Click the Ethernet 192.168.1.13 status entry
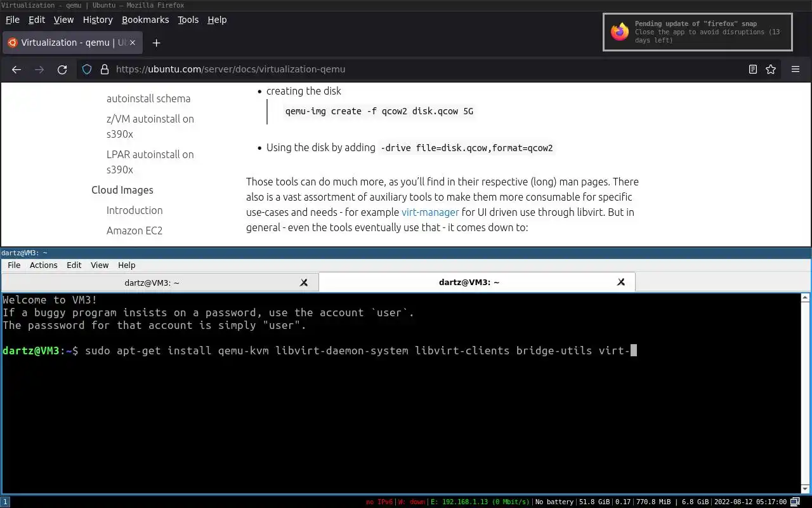This screenshot has width=812, height=508. 480,502
